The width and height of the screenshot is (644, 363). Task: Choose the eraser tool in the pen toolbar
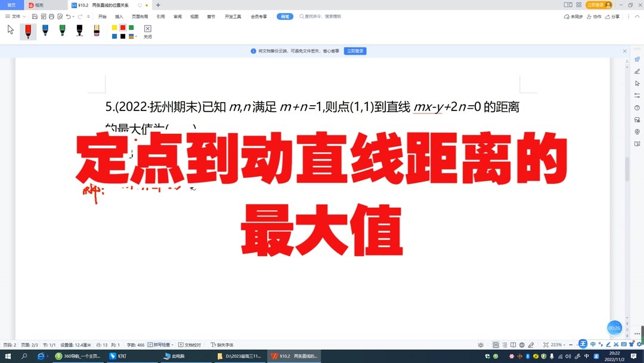pyautogui.click(x=95, y=31)
